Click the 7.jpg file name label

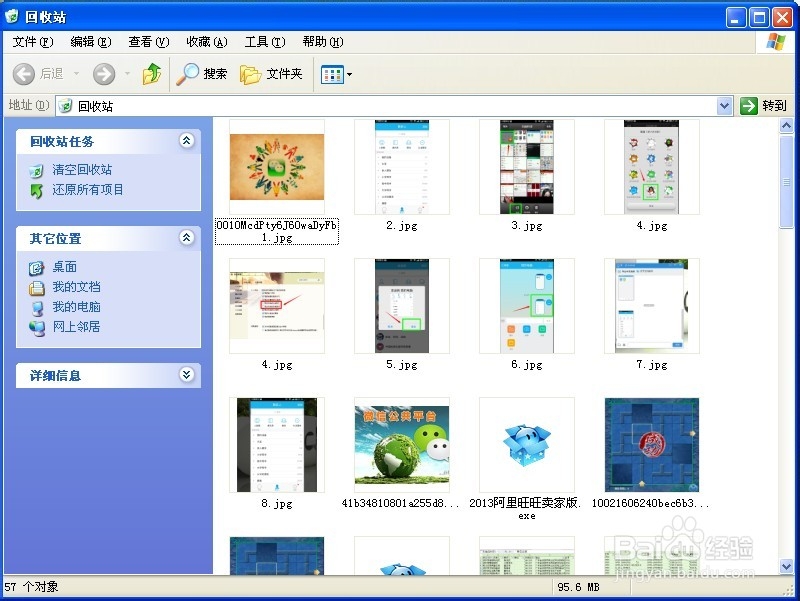(x=652, y=364)
